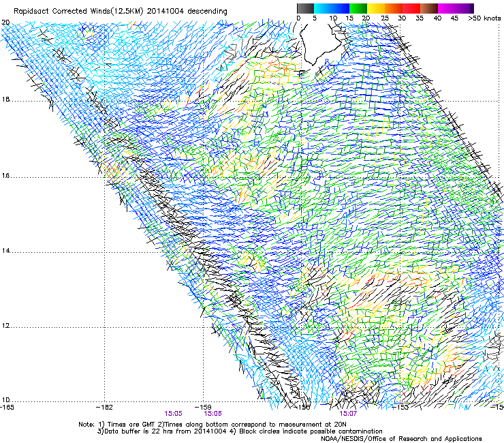The image size is (504, 443).
Task: Click the latitude label '12'
Action: 5,326
